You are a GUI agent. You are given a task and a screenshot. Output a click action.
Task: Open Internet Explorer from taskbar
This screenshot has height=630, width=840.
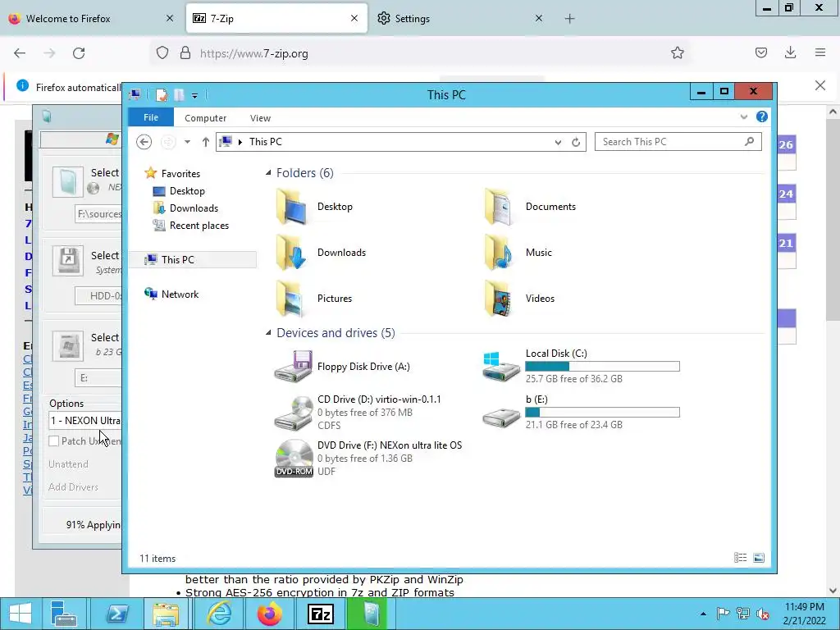tap(219, 614)
